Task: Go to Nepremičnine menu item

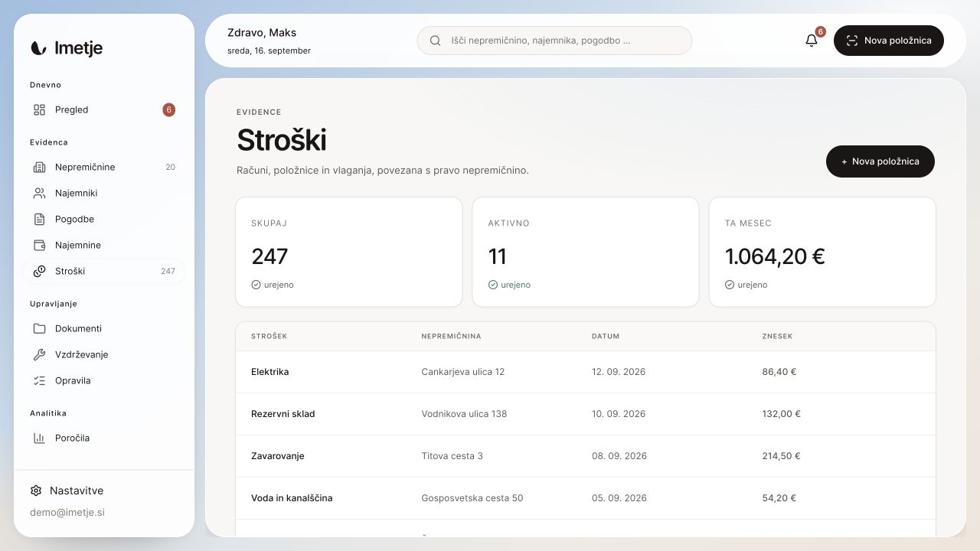Action: pos(104,167)
